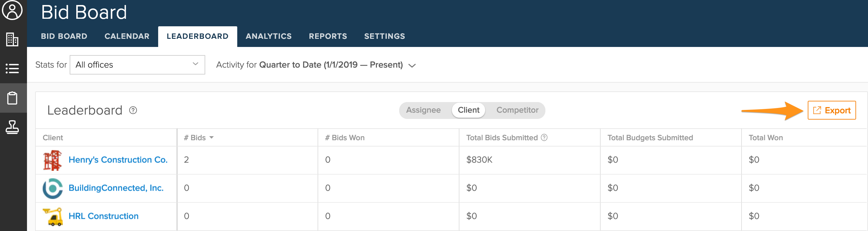This screenshot has width=868, height=231.
Task: Click the BuildingConnected logo icon
Action: click(53, 188)
